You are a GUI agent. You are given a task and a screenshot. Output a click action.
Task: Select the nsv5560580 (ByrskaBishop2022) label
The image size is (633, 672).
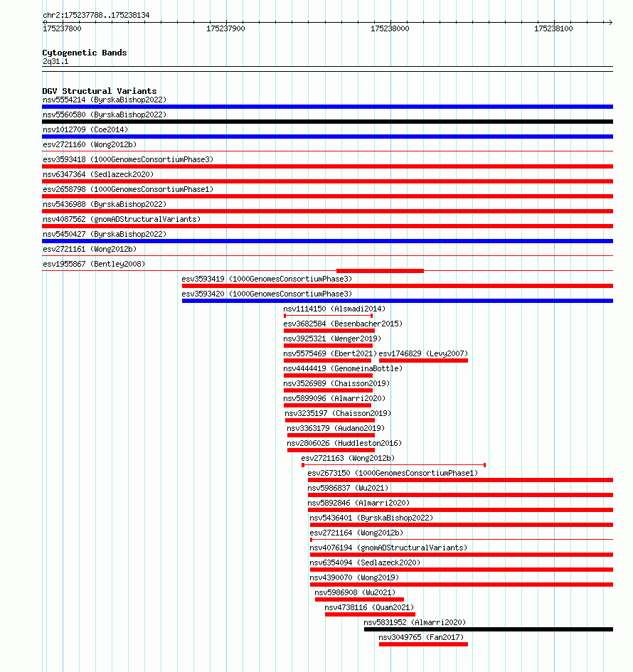pos(105,115)
